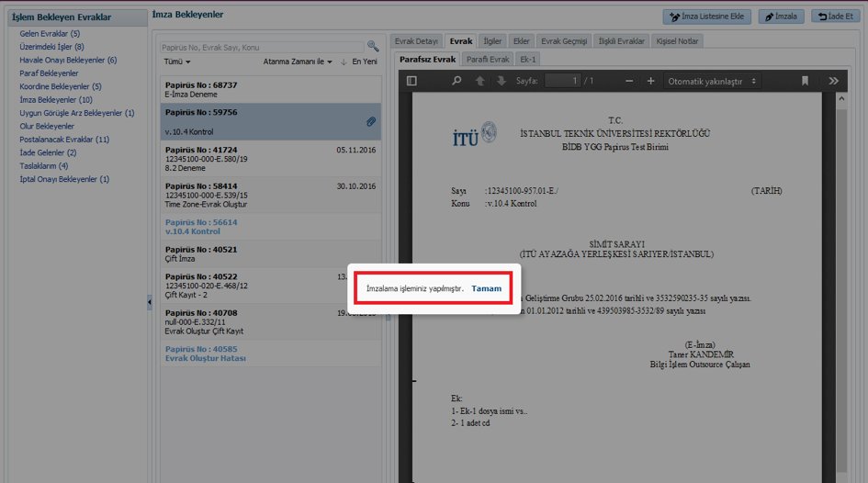The image size is (868, 483).
Task: Click the bookmark icon in the PDF toolbar
Action: point(805,81)
